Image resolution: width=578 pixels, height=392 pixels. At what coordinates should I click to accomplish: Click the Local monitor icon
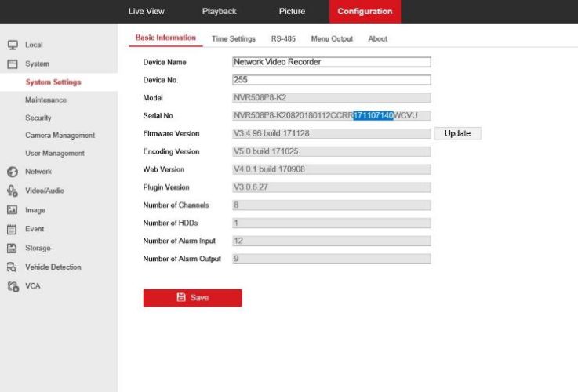point(13,45)
